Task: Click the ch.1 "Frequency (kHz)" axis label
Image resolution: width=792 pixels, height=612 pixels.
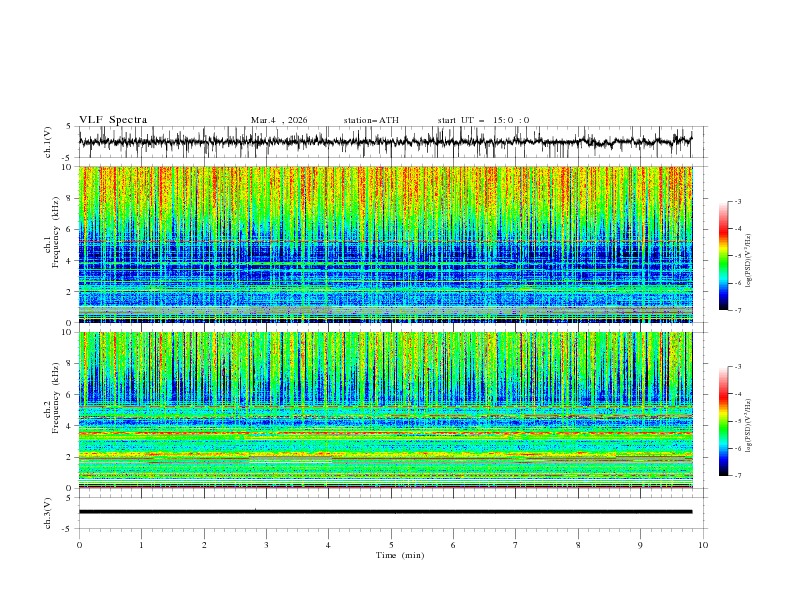Action: [55, 230]
